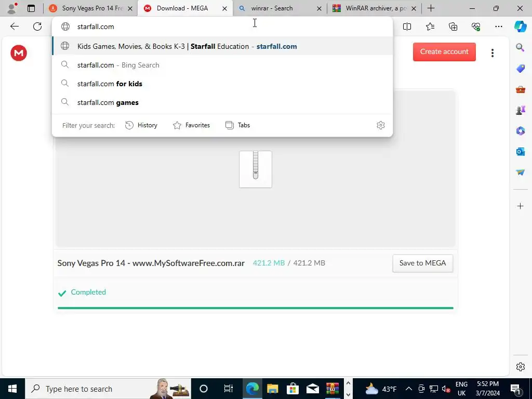532x399 pixels.
Task: Click the taskbar search box
Action: coord(108,389)
